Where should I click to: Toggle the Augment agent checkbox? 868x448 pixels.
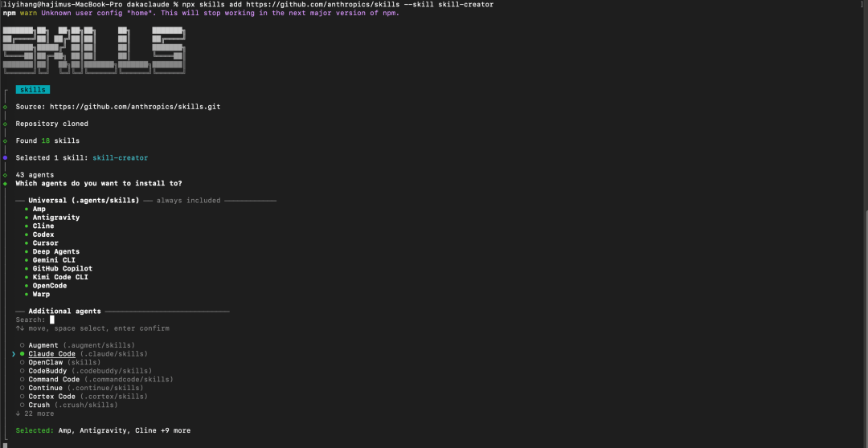tap(23, 345)
